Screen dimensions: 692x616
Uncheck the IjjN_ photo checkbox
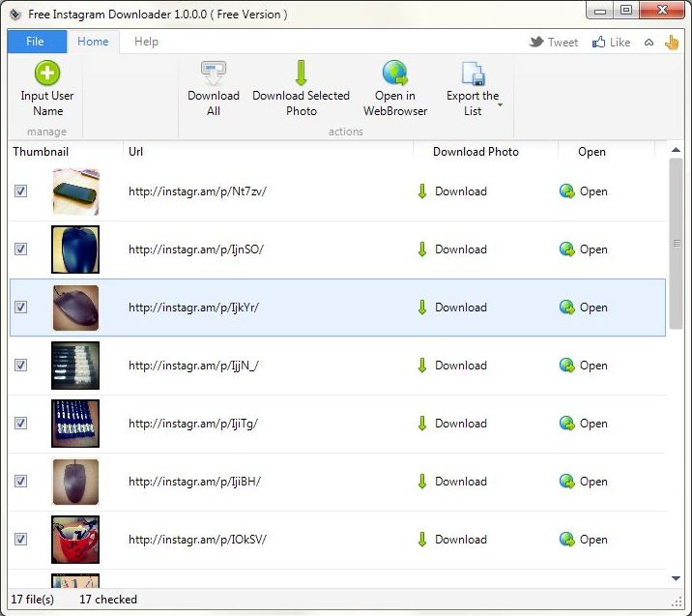20,366
